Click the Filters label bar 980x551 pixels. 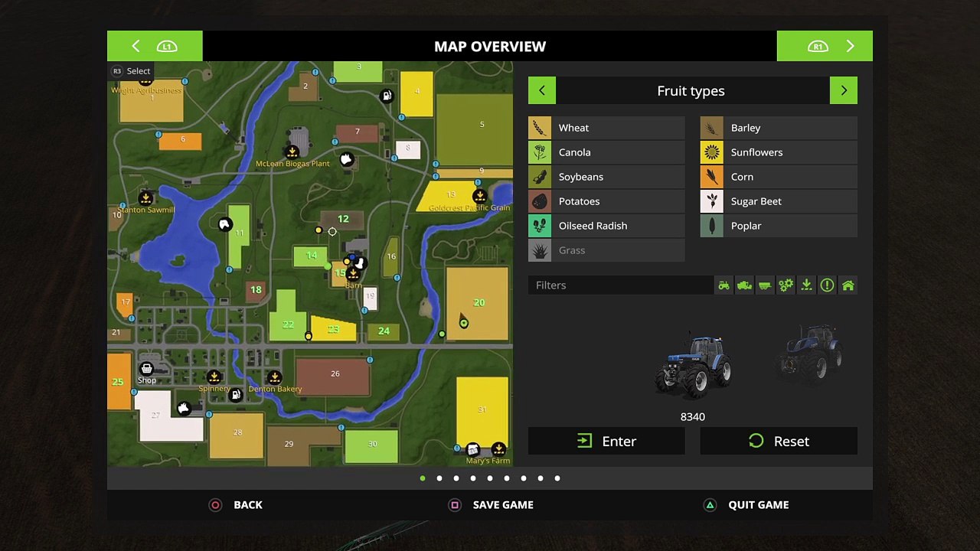click(620, 285)
